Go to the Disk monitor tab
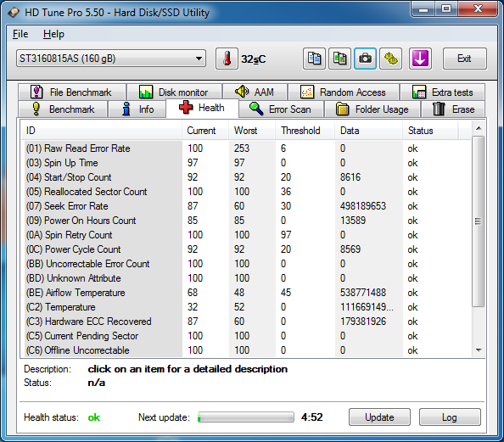The height and width of the screenshot is (442, 504). tap(174, 92)
